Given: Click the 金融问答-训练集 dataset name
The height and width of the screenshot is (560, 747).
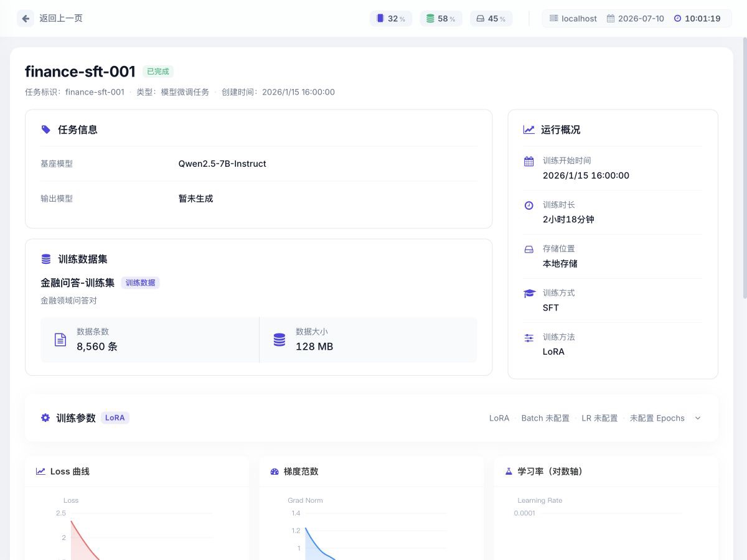Looking at the screenshot, I should pos(78,282).
